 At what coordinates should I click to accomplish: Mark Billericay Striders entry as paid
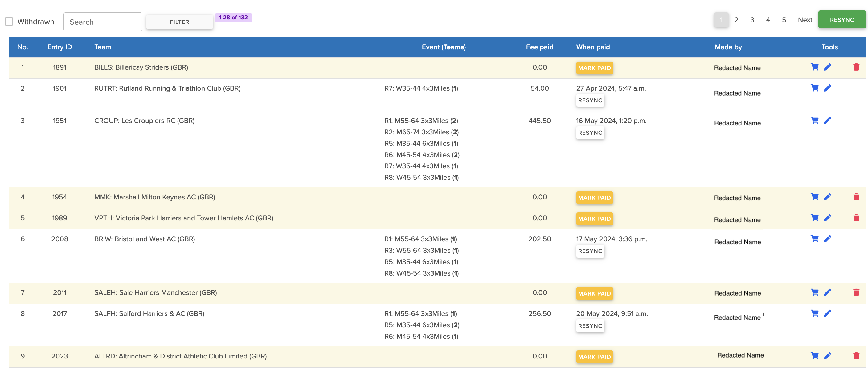tap(594, 68)
